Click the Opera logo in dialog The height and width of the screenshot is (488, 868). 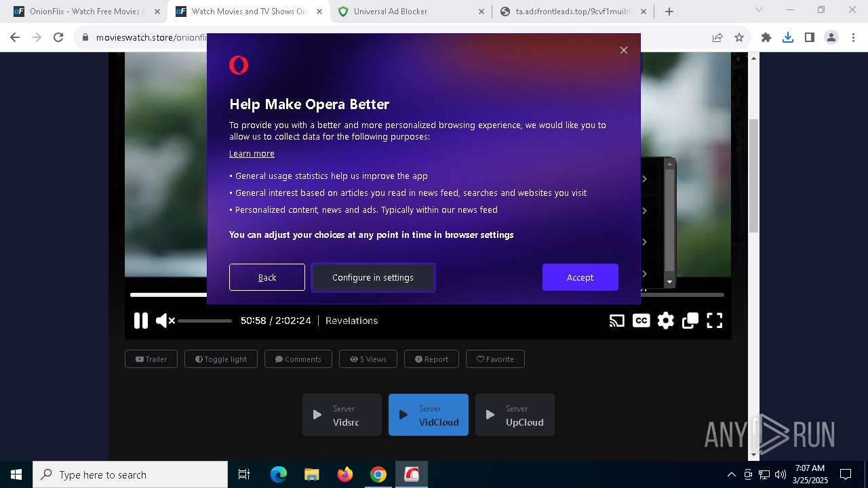pos(239,65)
